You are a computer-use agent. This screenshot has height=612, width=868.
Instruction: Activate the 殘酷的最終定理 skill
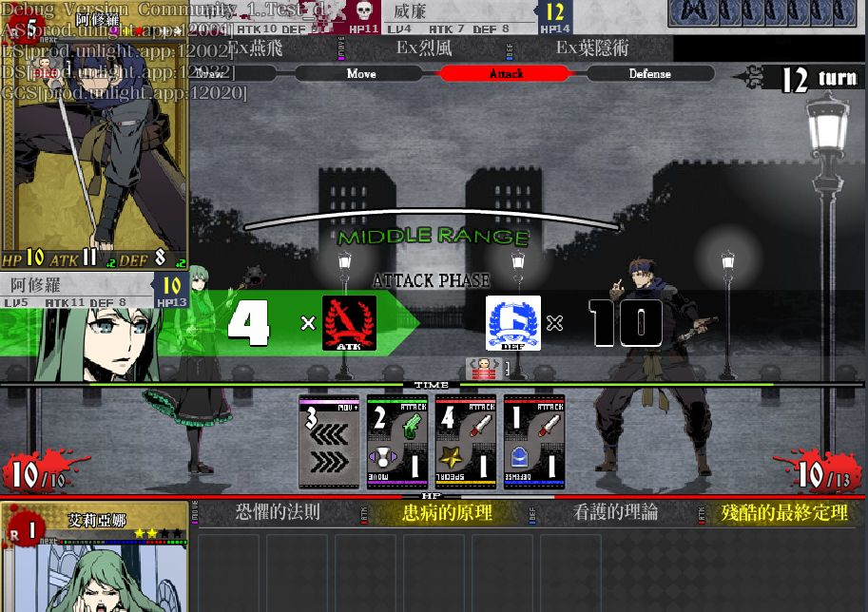coord(784,513)
